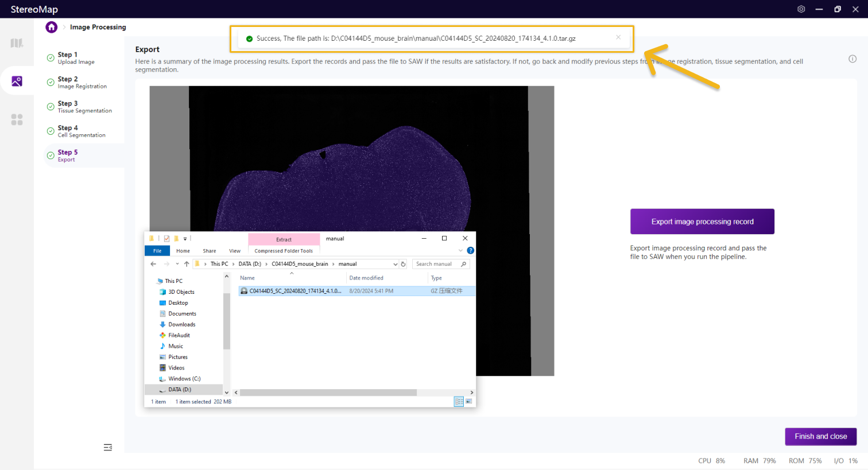
Task: Click Export image processing record button
Action: 702,222
